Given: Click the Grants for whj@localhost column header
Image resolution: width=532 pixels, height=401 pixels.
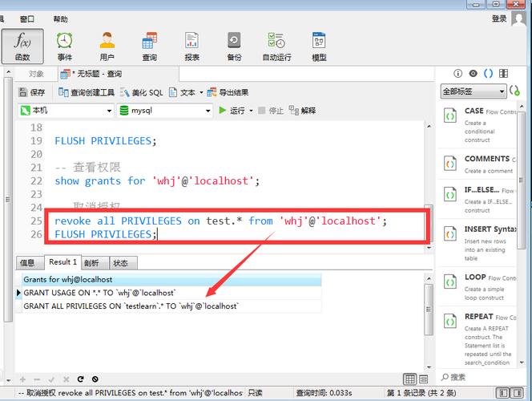Looking at the screenshot, I should point(171,279).
